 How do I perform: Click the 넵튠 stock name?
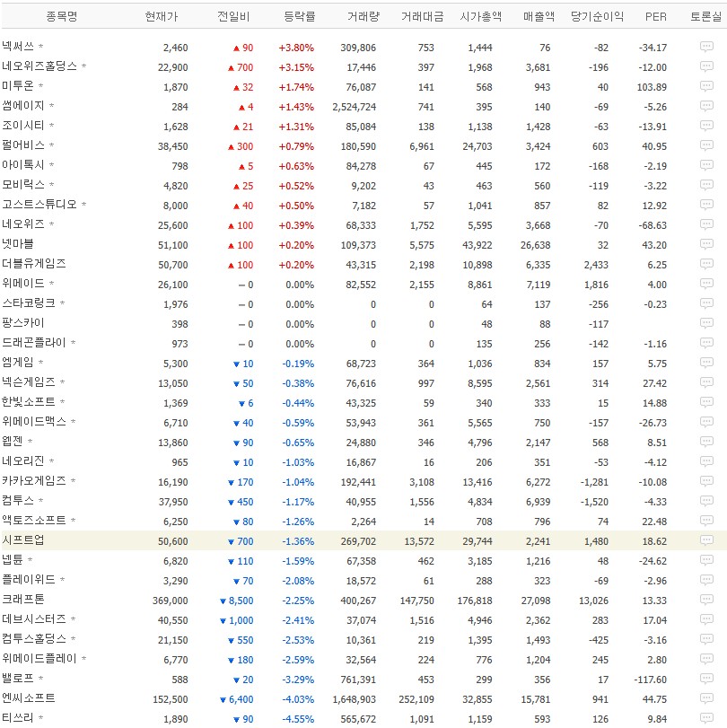click(x=13, y=559)
